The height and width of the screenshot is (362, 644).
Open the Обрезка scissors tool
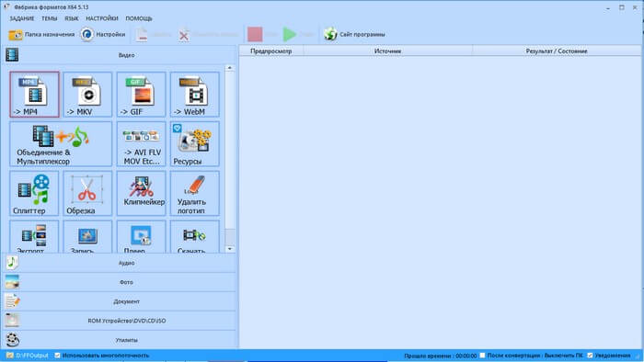(88, 194)
